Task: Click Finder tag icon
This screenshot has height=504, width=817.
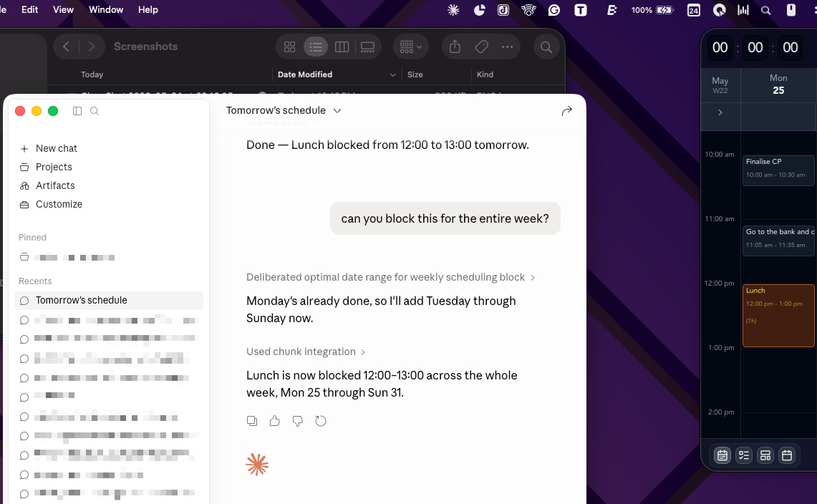Action: tap(481, 47)
